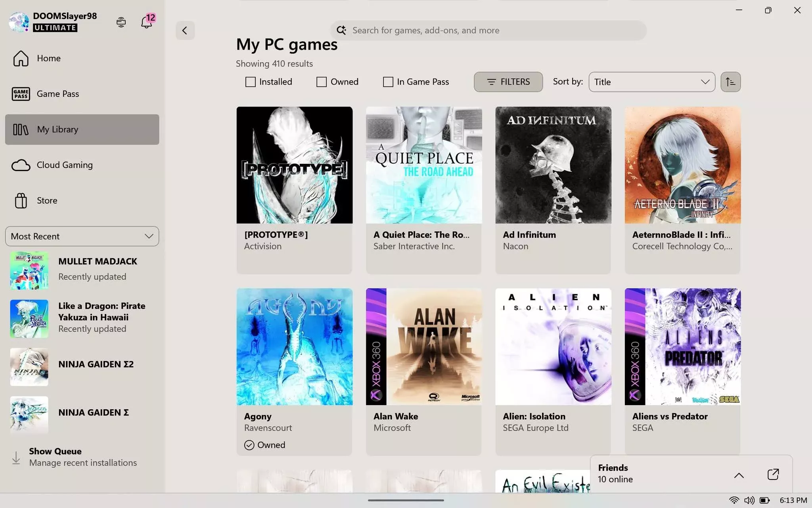Pop out the Friends panel
The height and width of the screenshot is (508, 812).
(773, 474)
